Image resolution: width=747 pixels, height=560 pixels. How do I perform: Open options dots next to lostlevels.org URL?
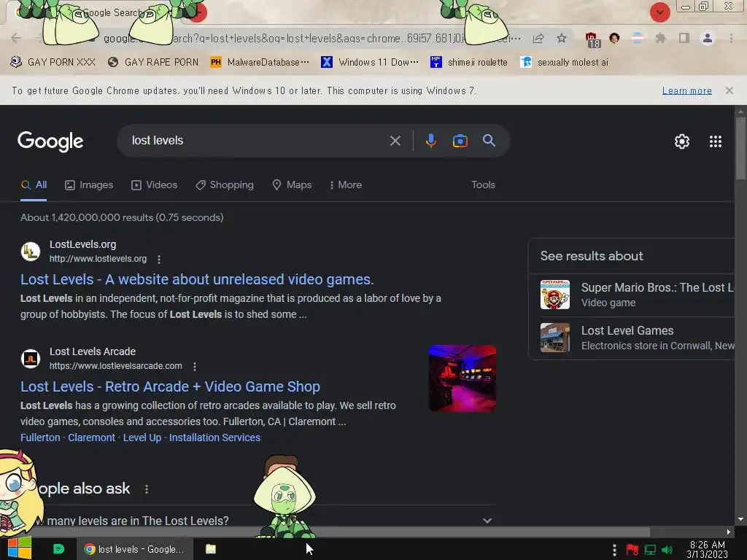(x=159, y=259)
